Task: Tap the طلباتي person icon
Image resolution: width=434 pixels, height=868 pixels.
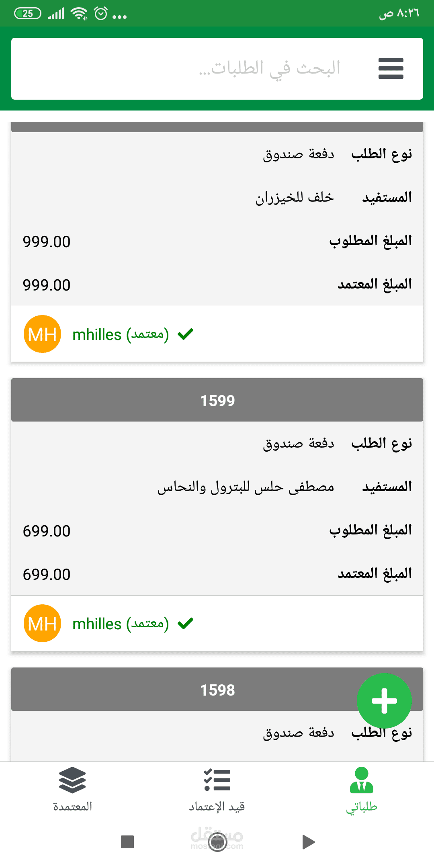Action: point(362,780)
